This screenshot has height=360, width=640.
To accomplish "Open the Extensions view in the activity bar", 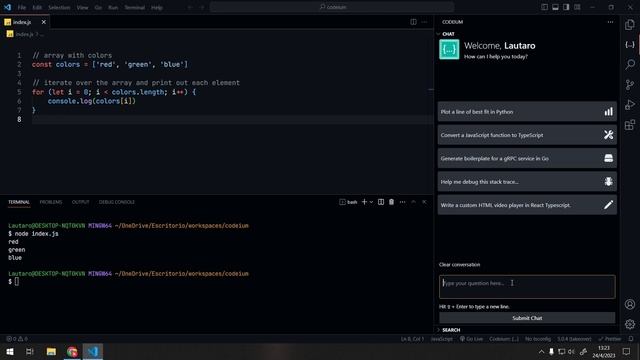I will point(630,124).
